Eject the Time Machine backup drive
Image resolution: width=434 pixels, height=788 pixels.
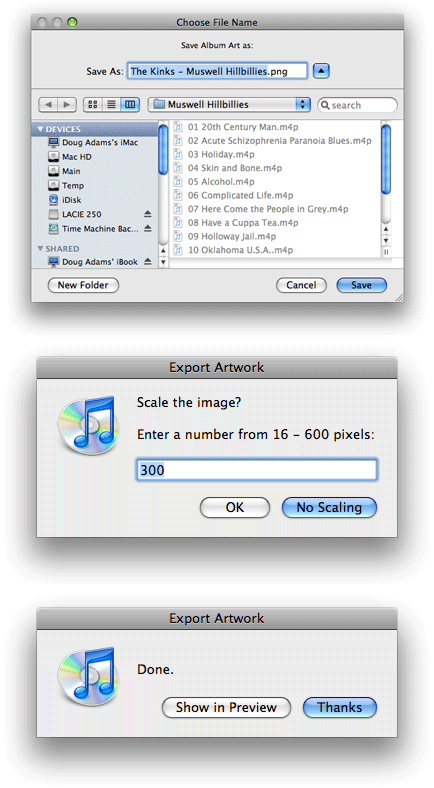(x=148, y=229)
